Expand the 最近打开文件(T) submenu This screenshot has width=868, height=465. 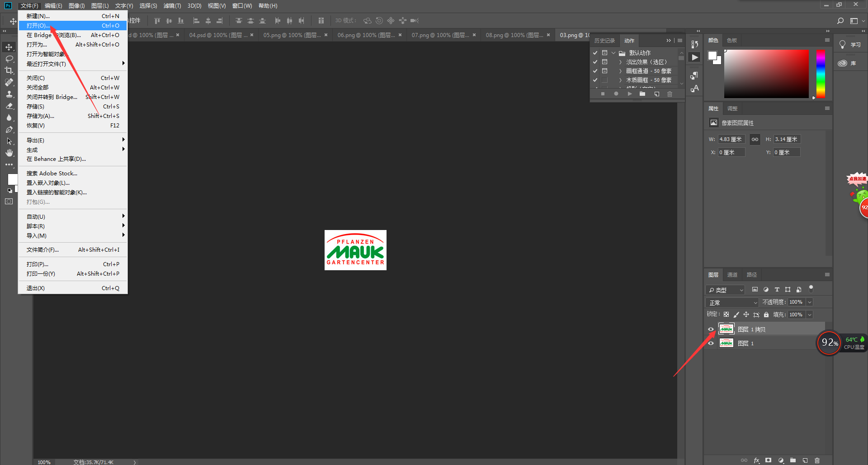click(x=73, y=64)
